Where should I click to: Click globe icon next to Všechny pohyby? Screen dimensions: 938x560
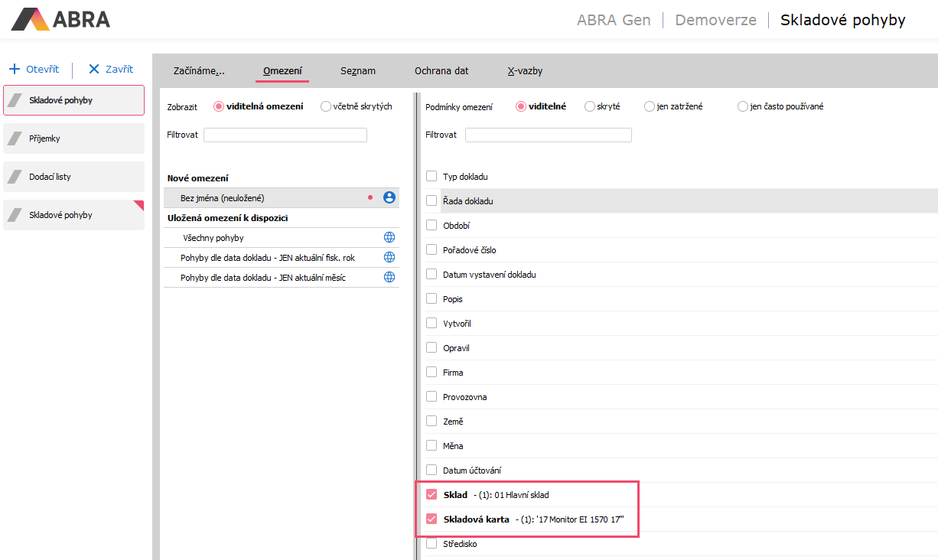click(x=389, y=238)
